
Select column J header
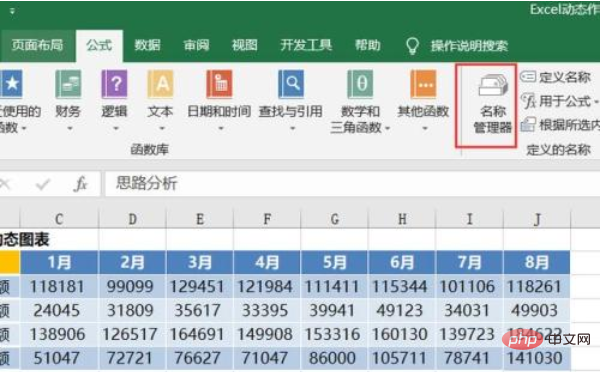pos(537,219)
